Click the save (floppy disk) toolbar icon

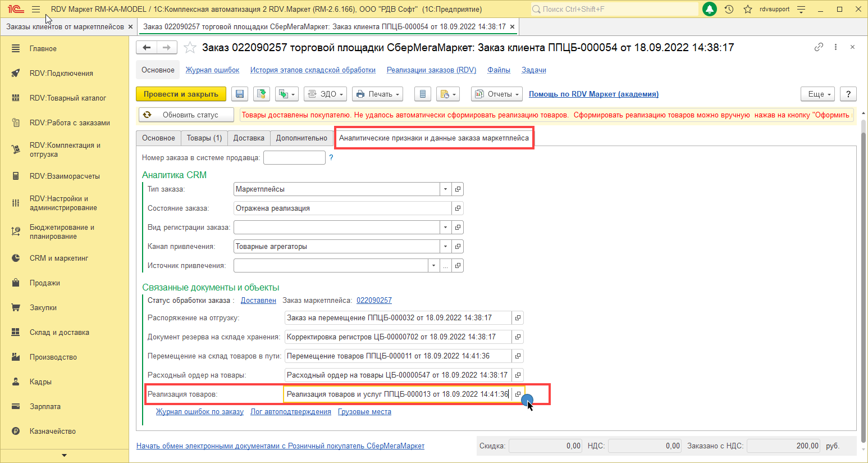(x=240, y=94)
